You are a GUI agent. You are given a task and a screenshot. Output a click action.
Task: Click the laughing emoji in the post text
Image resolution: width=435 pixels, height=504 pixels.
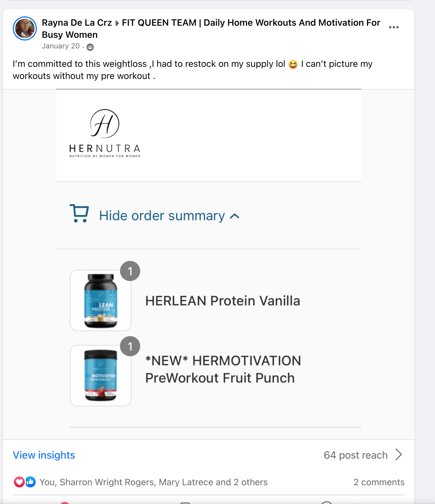[x=293, y=64]
